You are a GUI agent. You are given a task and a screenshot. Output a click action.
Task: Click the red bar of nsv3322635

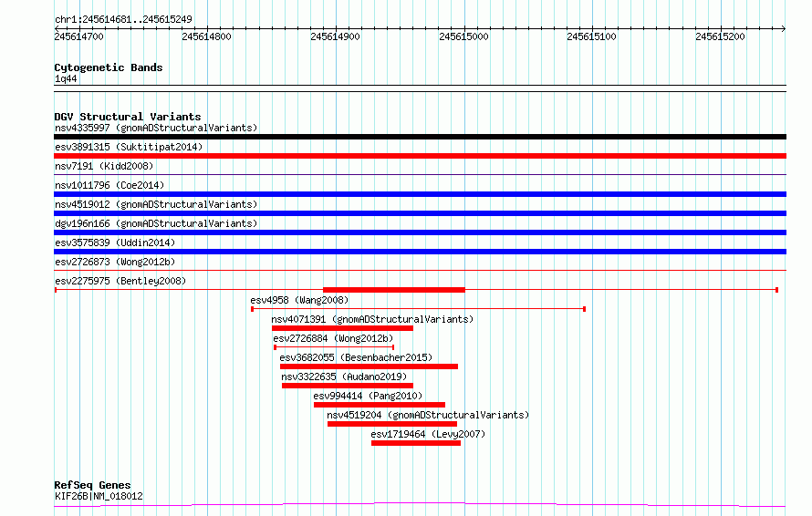pos(348,386)
